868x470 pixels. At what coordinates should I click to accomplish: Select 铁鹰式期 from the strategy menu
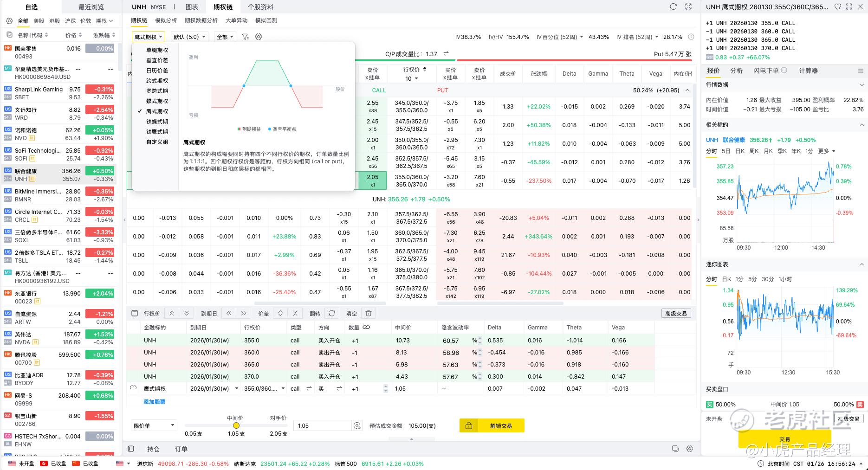coord(157,132)
